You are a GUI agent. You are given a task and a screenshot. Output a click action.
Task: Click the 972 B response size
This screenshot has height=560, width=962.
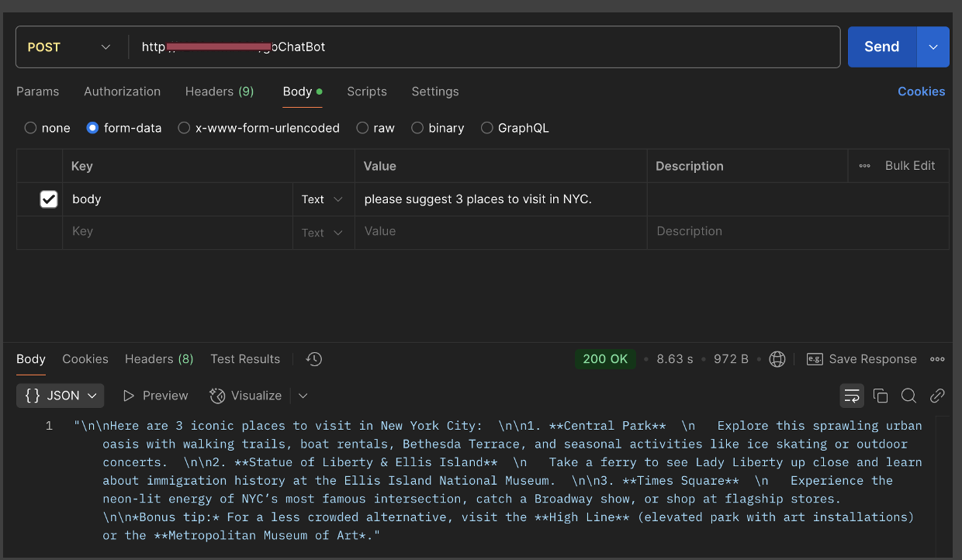(731, 359)
